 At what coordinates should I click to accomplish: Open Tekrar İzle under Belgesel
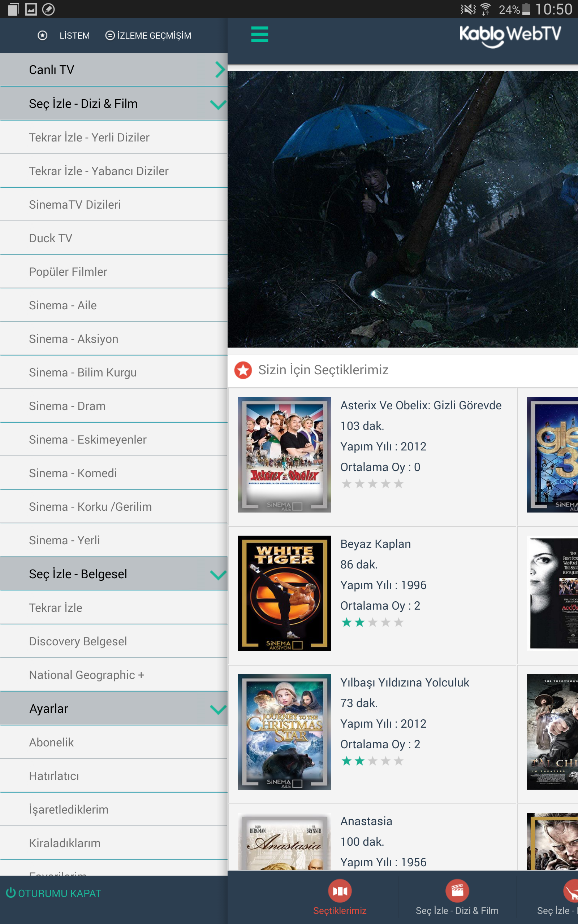point(114,608)
